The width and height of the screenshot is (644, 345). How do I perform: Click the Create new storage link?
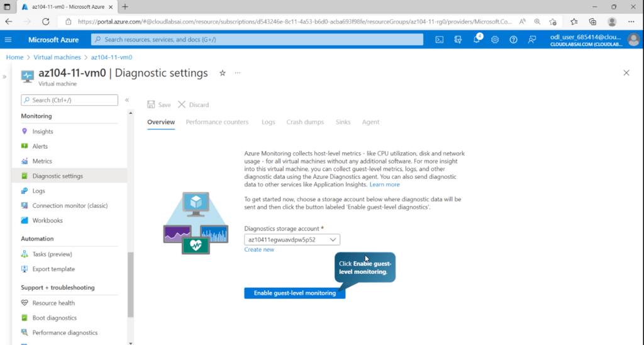click(259, 249)
